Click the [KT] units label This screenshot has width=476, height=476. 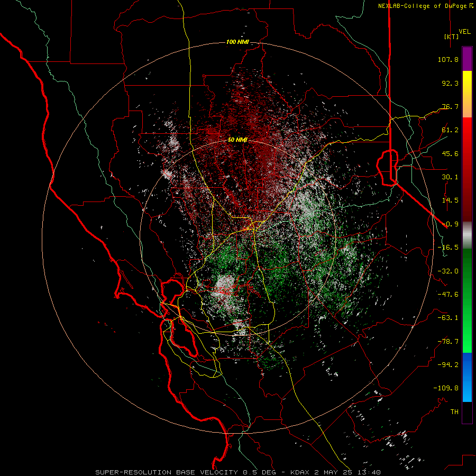tap(452, 36)
